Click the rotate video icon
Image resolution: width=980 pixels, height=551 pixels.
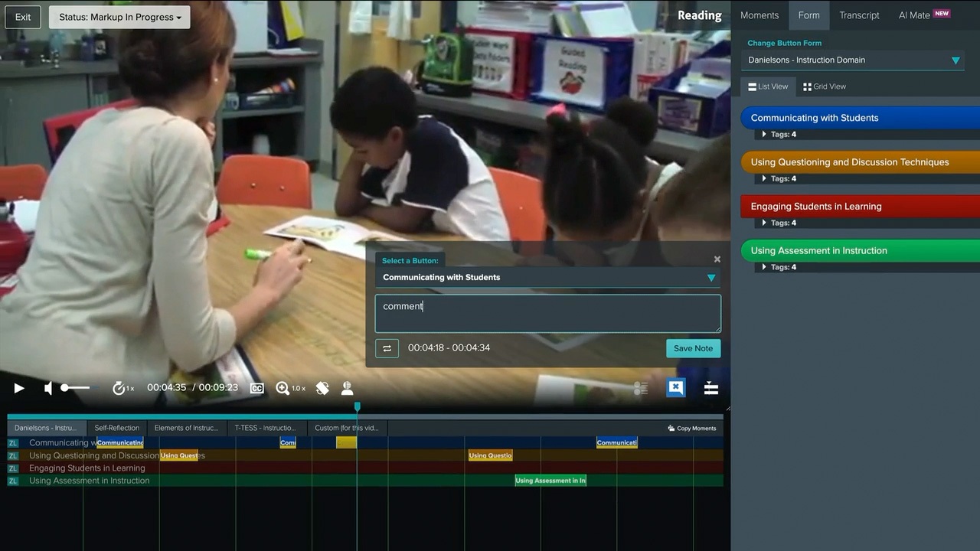point(322,388)
